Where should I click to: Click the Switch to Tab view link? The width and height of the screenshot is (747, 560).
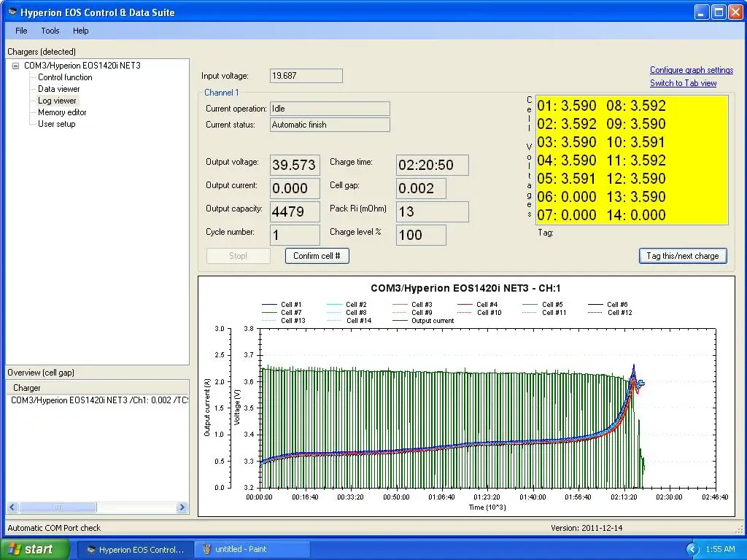(x=683, y=83)
